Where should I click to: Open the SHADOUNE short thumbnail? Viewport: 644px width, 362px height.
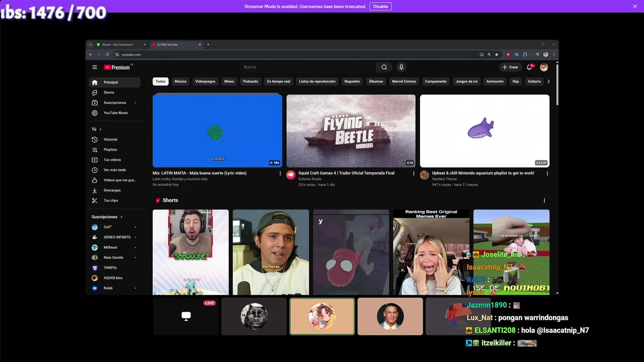point(191,252)
